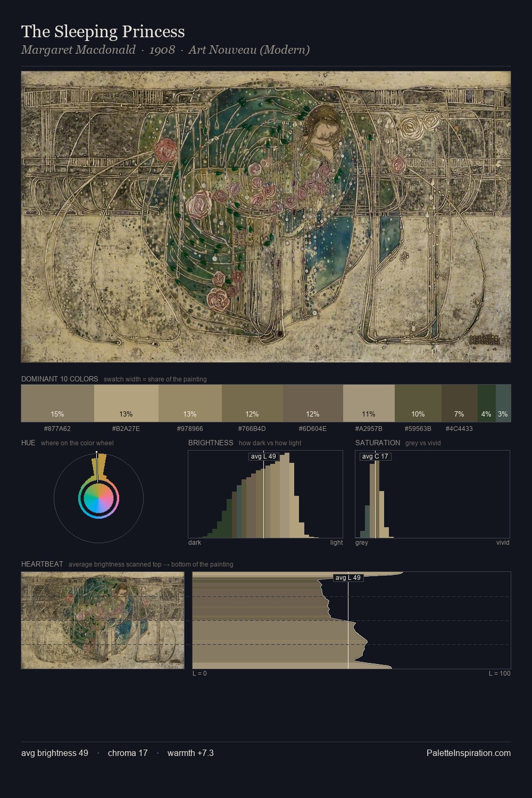Open the main Sleeping Princess painting image
The image size is (532, 798).
266,217
